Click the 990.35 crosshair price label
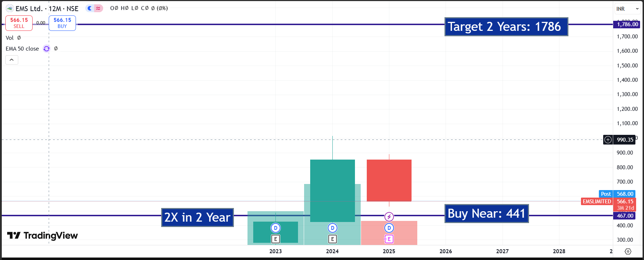The height and width of the screenshot is (260, 644). (625, 140)
